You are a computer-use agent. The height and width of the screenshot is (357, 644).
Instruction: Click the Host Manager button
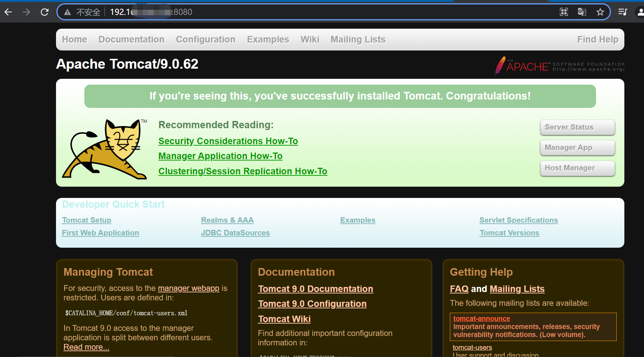click(x=577, y=168)
